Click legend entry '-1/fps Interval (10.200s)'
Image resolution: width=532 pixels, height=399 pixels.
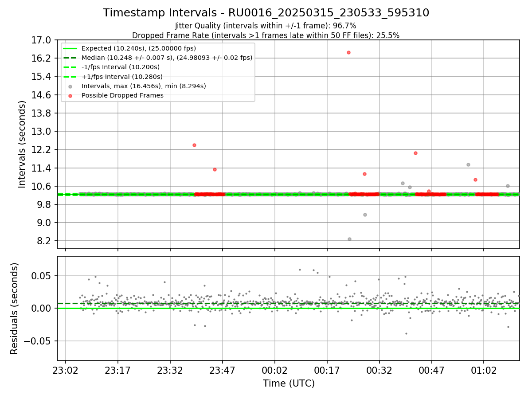121,67
